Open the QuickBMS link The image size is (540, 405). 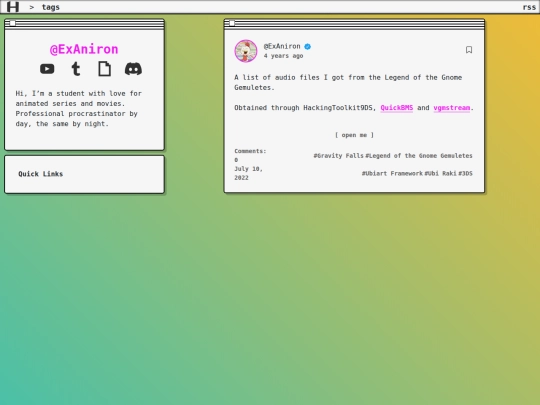(x=397, y=108)
